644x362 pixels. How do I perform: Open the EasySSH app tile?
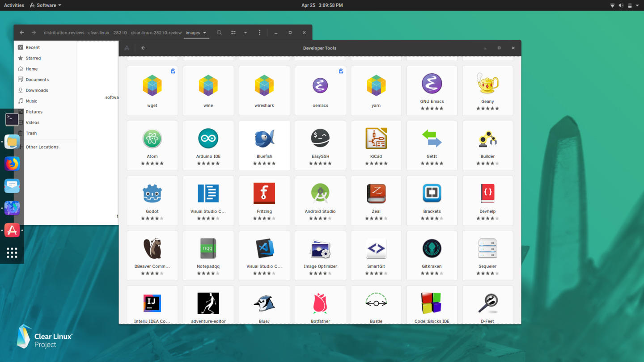tap(320, 146)
